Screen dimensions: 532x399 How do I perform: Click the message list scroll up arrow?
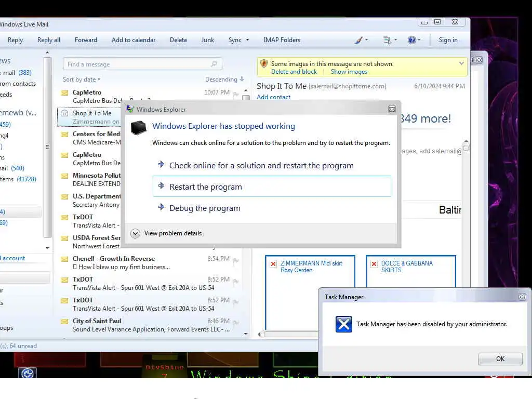pos(246,90)
